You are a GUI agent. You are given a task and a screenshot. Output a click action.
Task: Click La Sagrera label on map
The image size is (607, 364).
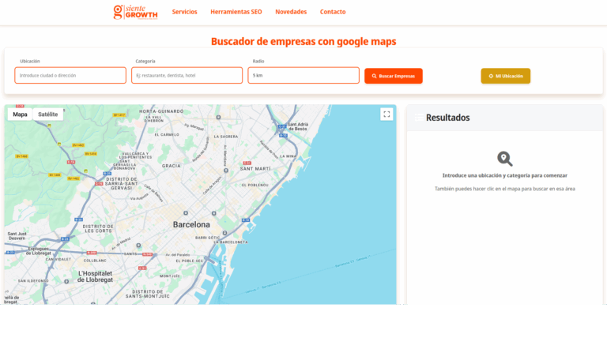(x=226, y=137)
